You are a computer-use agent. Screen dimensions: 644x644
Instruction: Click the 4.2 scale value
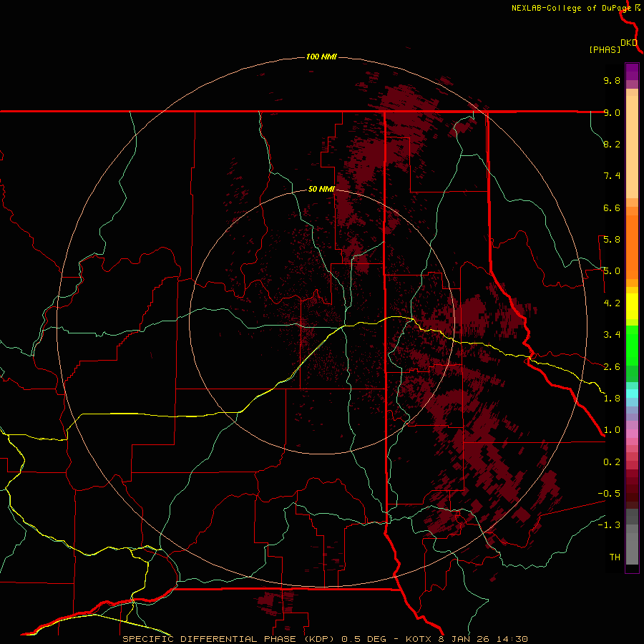[x=612, y=303]
